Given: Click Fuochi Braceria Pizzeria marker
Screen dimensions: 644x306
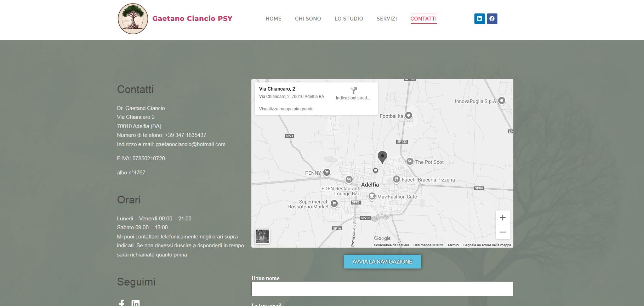Looking at the screenshot, I should pos(397,179).
